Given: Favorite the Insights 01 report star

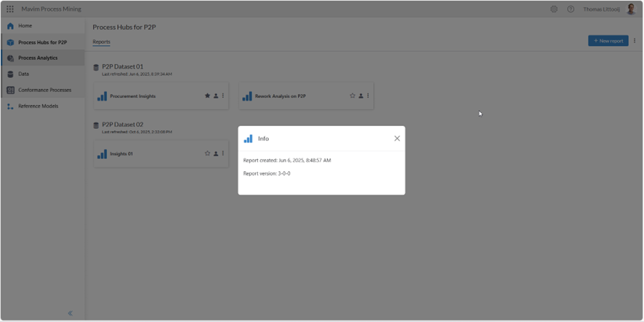Looking at the screenshot, I should (x=207, y=153).
